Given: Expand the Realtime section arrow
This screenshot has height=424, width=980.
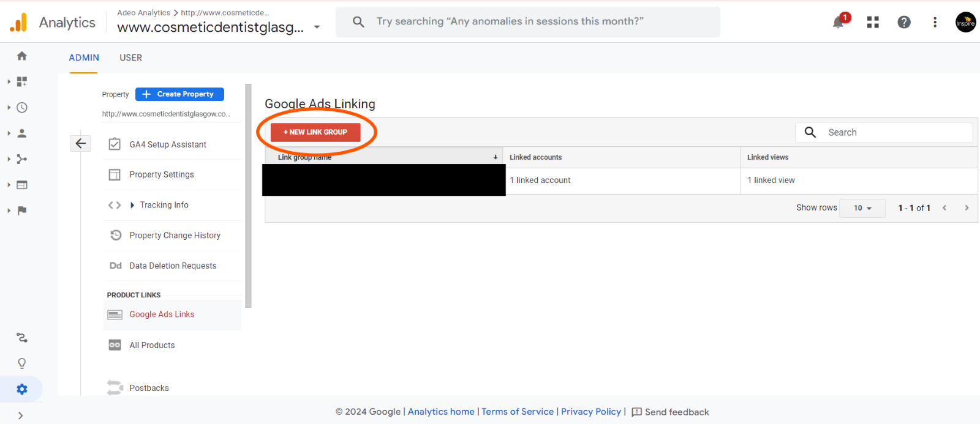Looking at the screenshot, I should (x=9, y=108).
